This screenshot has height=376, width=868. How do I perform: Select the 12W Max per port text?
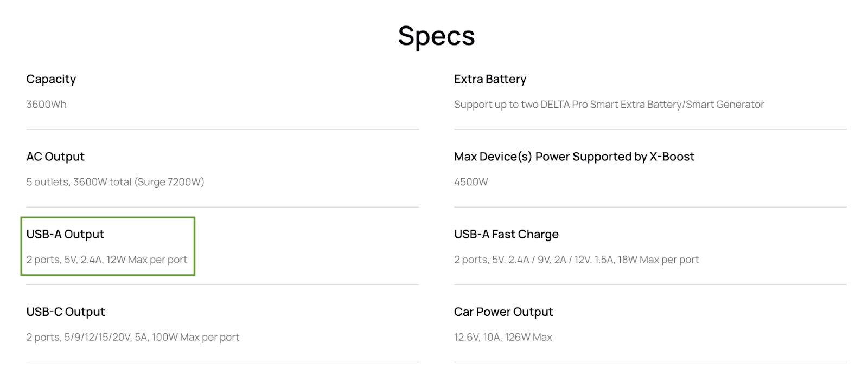146,260
